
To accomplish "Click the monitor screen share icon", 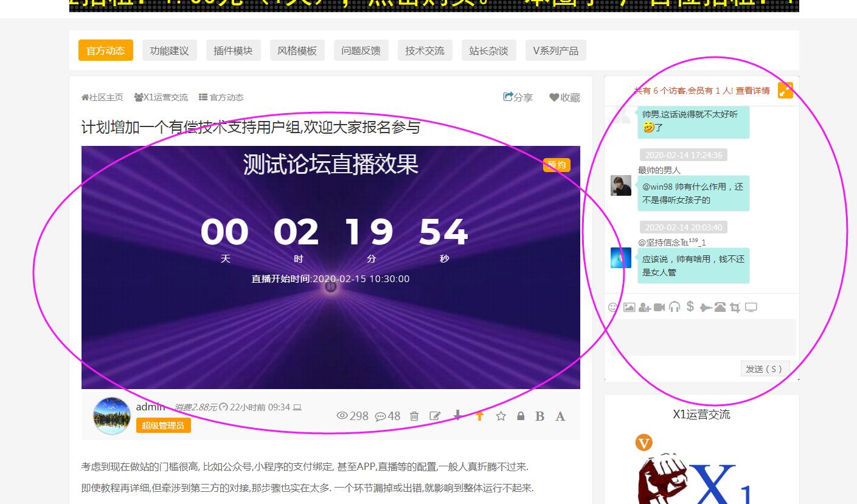I will pos(751,308).
